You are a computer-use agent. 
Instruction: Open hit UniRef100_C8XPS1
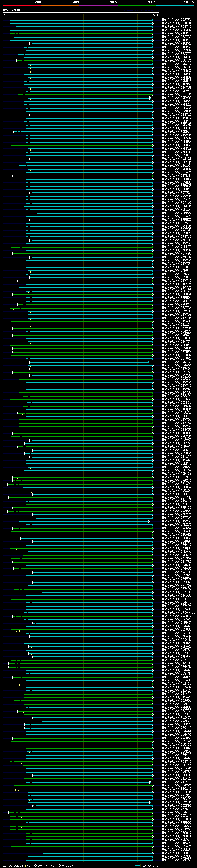[177, 403]
